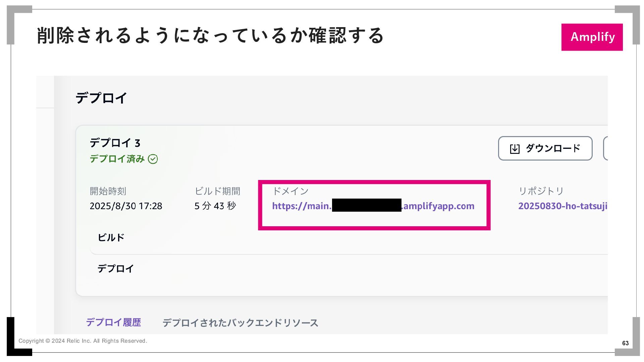Click the partially visible button beside ダウンロード

coord(605,148)
